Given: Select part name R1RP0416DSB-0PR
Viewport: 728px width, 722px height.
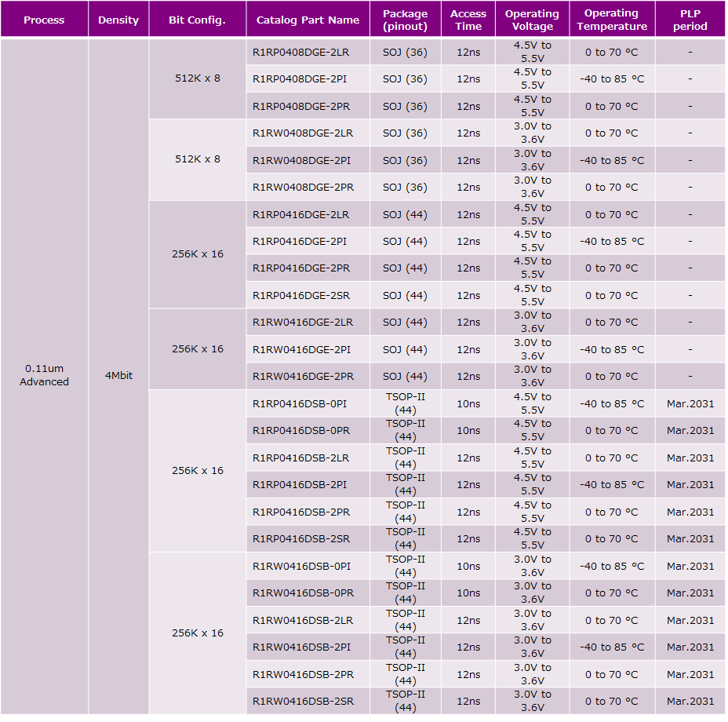Looking at the screenshot, I should point(301,431).
